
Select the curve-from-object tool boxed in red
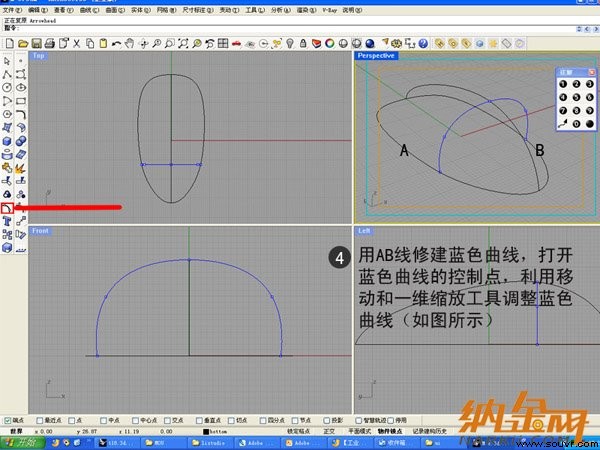point(7,208)
